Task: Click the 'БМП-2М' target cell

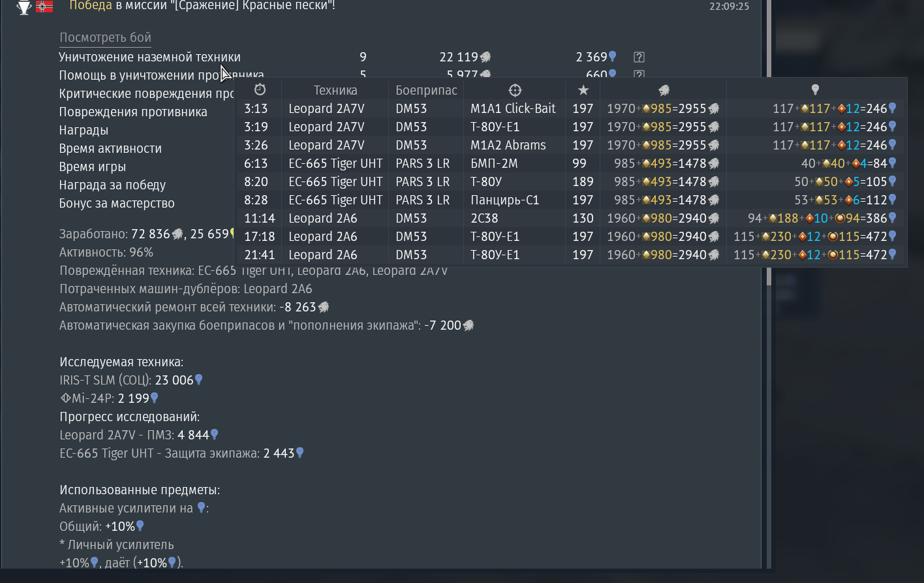Action: pyautogui.click(x=494, y=163)
